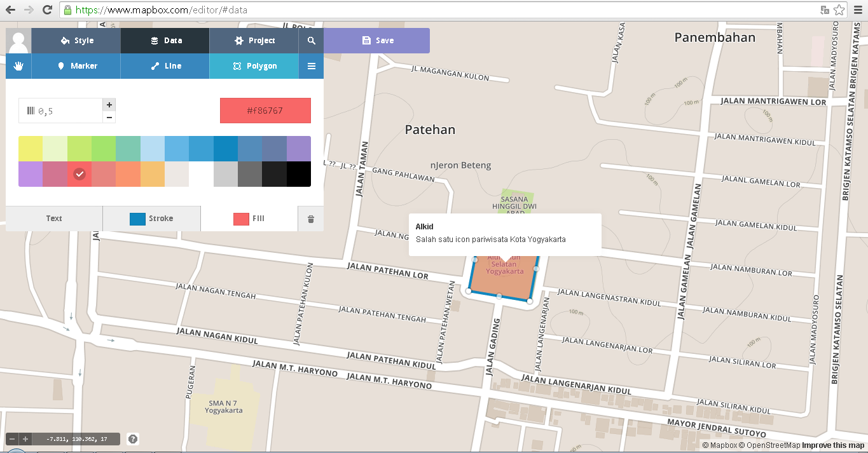The image size is (868, 453).
Task: Open the Text tab
Action: pyautogui.click(x=53, y=219)
